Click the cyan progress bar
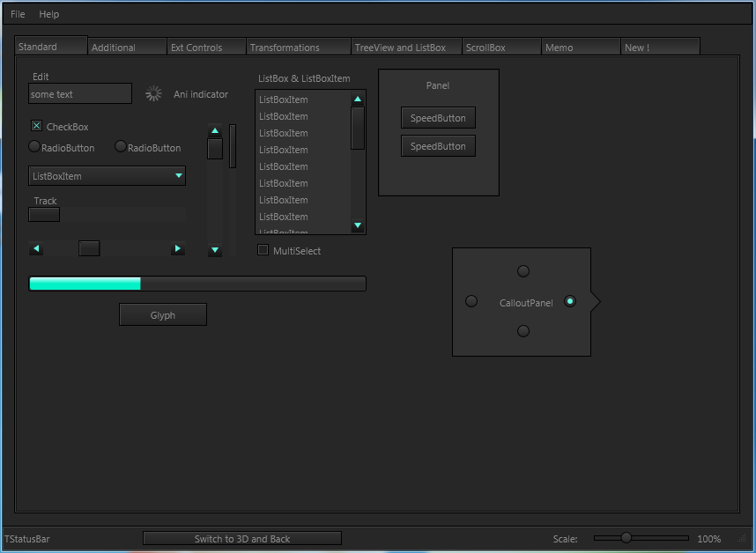The width and height of the screenshot is (756, 553). [197, 284]
